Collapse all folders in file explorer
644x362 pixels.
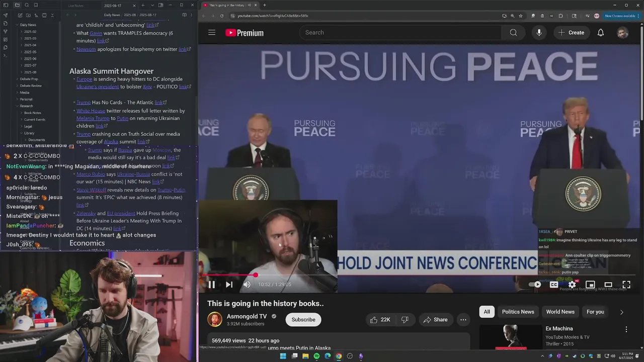tap(52, 15)
